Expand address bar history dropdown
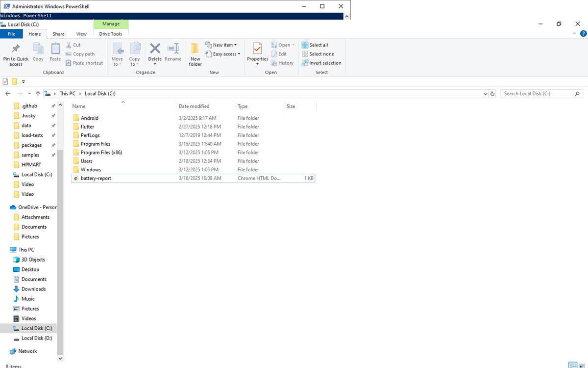588x368 pixels. (486, 94)
